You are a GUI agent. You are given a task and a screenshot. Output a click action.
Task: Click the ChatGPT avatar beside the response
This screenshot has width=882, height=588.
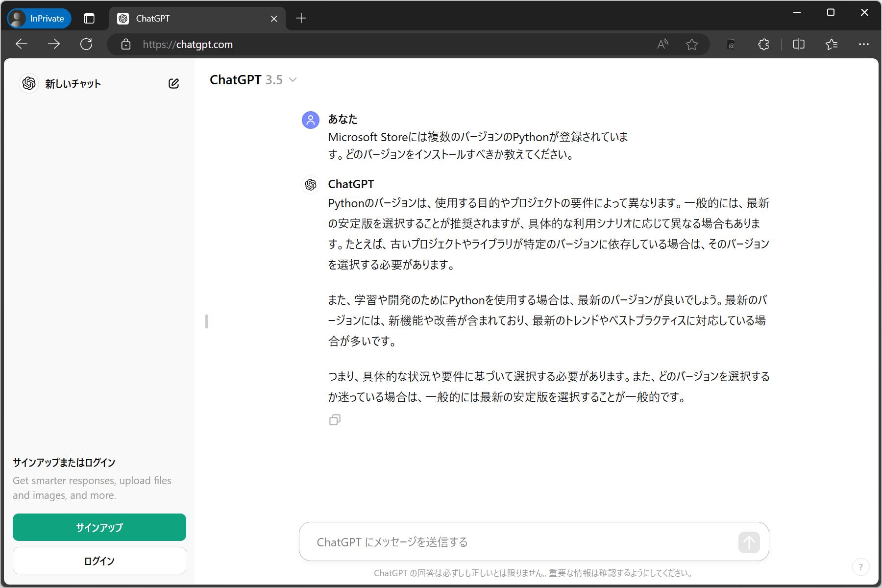(311, 185)
